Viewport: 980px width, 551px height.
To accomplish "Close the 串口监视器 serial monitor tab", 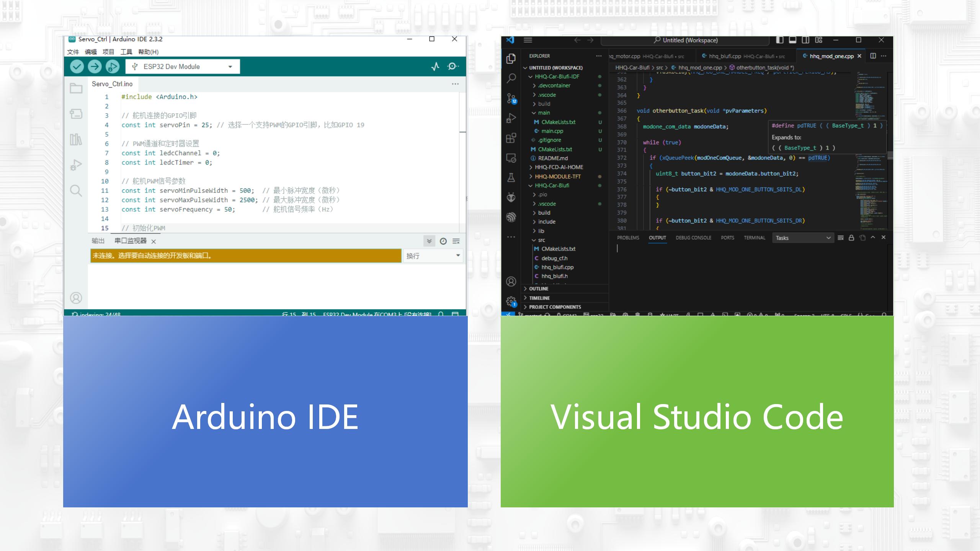I will click(154, 241).
